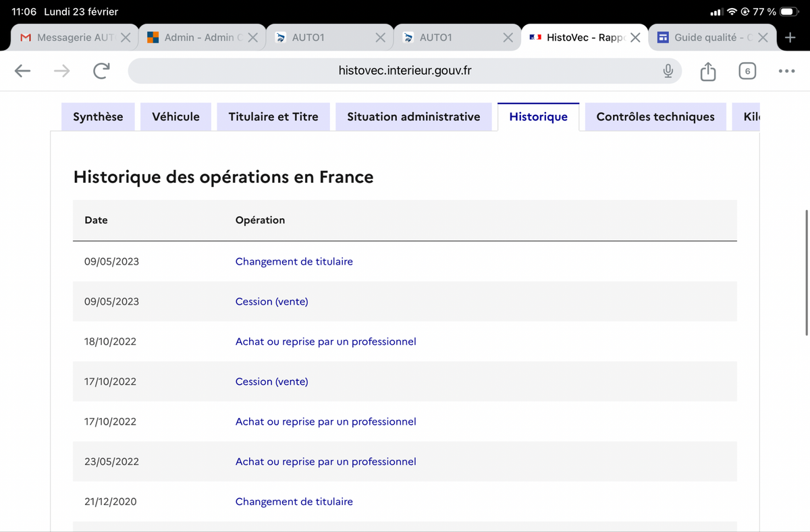The image size is (810, 532).
Task: Open the partially visible Kilométrage tab
Action: (746, 117)
